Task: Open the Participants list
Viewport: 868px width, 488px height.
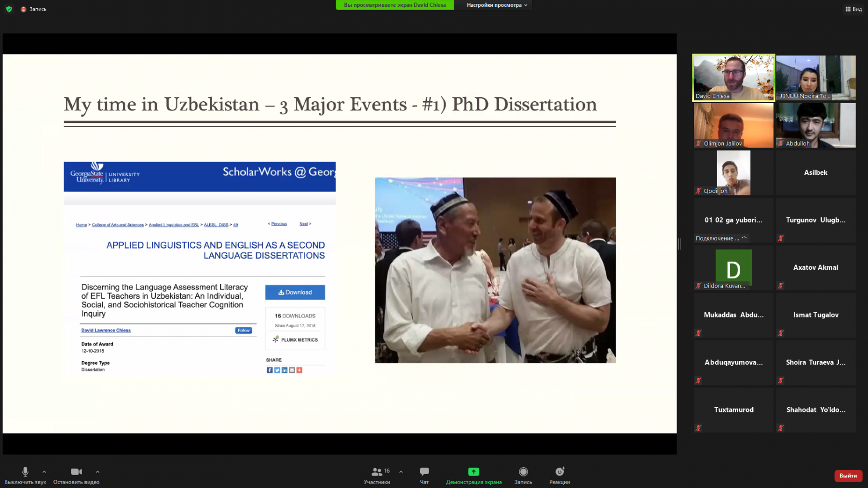Action: point(377,475)
